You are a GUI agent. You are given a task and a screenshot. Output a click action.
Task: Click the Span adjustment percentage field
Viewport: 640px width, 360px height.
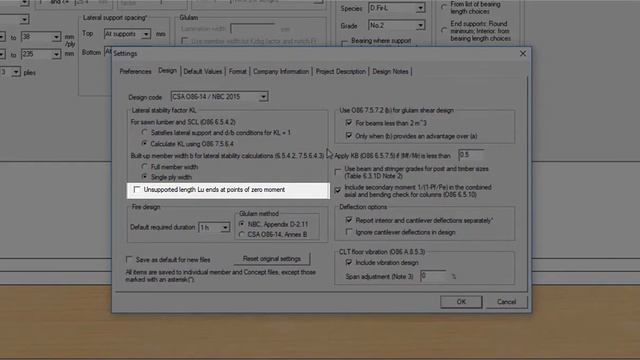tap(434, 276)
